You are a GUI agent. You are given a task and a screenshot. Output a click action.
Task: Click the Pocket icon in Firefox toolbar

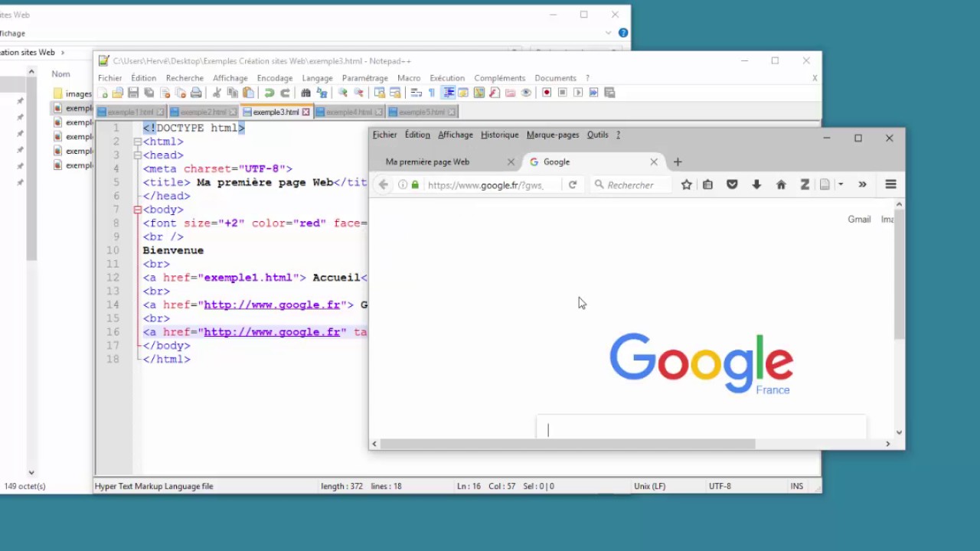[x=732, y=184]
